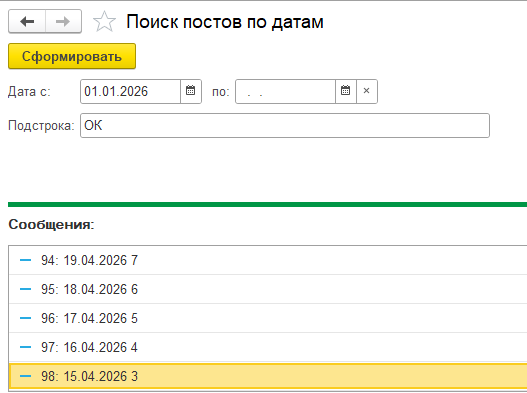Focus the empty 'по' date input
Viewport: 527px width, 393px height.
[285, 91]
